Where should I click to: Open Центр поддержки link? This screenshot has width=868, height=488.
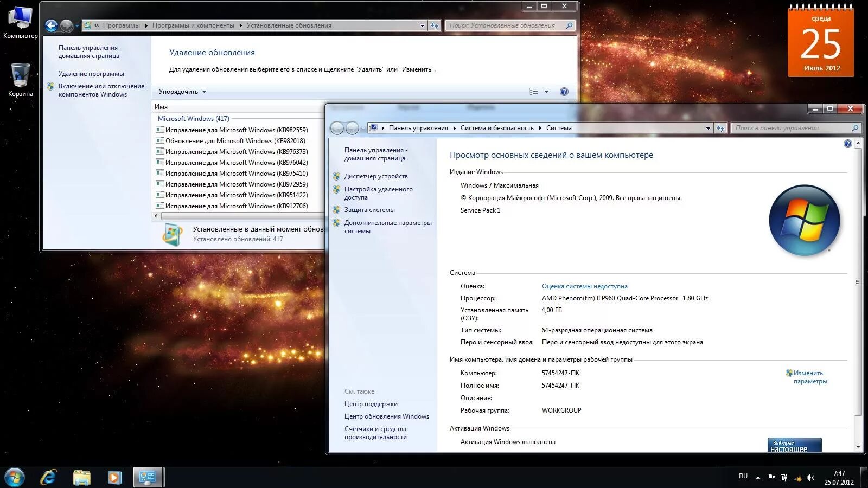pos(371,404)
